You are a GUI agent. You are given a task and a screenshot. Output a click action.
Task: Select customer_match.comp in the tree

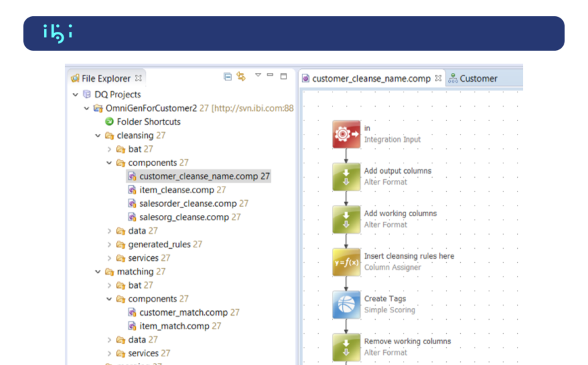click(x=184, y=312)
